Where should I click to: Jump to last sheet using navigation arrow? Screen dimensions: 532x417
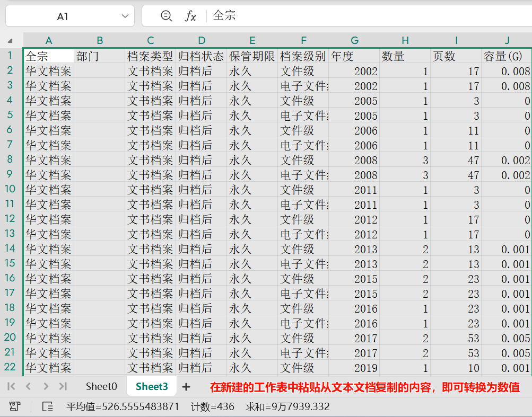(x=63, y=387)
